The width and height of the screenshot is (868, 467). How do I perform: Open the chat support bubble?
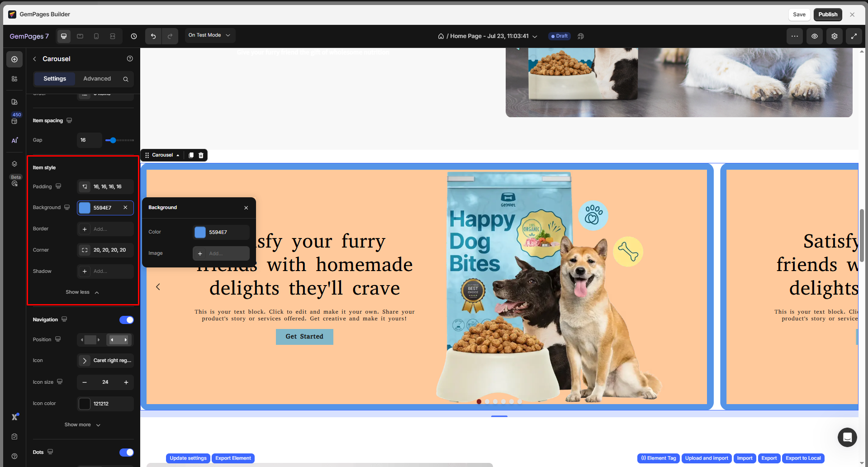(847, 437)
